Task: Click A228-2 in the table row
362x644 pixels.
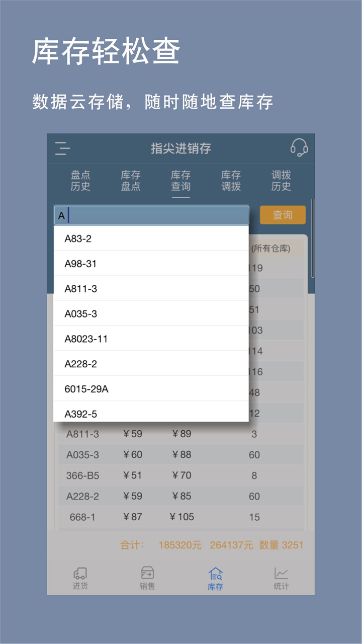Action: pos(82,496)
